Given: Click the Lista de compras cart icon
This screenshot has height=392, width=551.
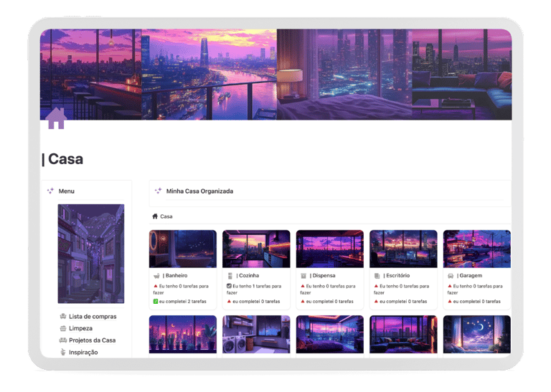Looking at the screenshot, I should tap(63, 316).
